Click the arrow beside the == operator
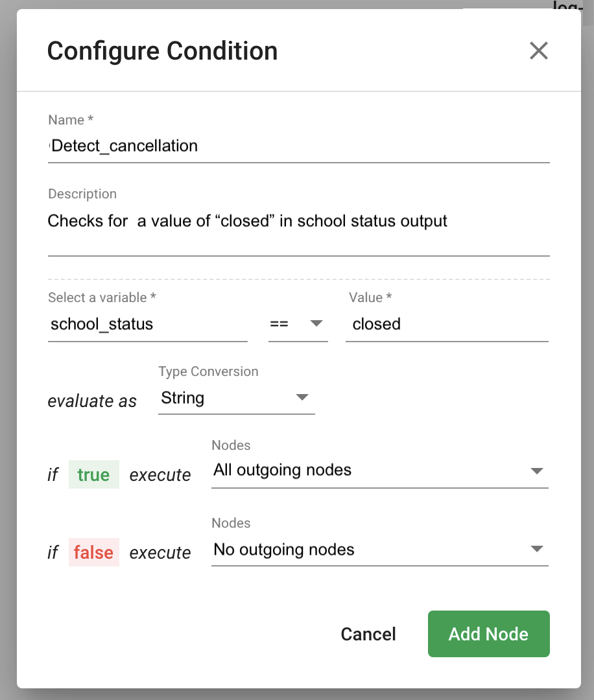The width and height of the screenshot is (594, 700). pos(316,323)
